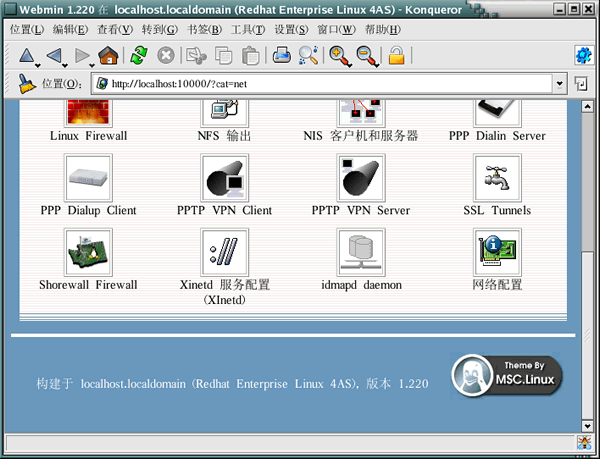Click the Forward navigation arrow
This screenshot has width=600, height=459.
[x=82, y=56]
